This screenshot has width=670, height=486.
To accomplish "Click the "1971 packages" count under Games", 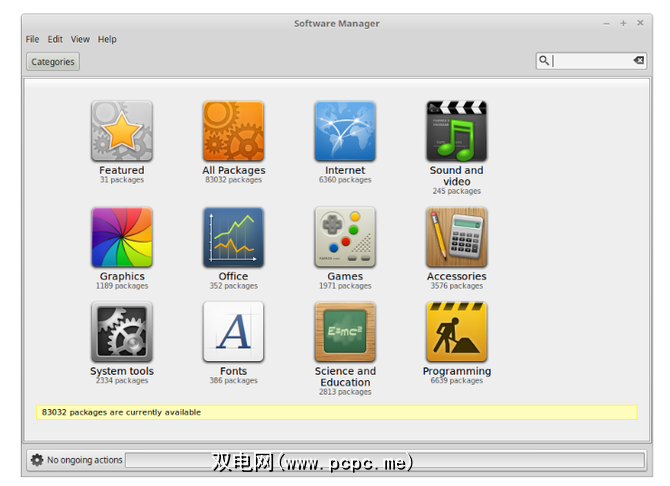I will click(x=345, y=286).
